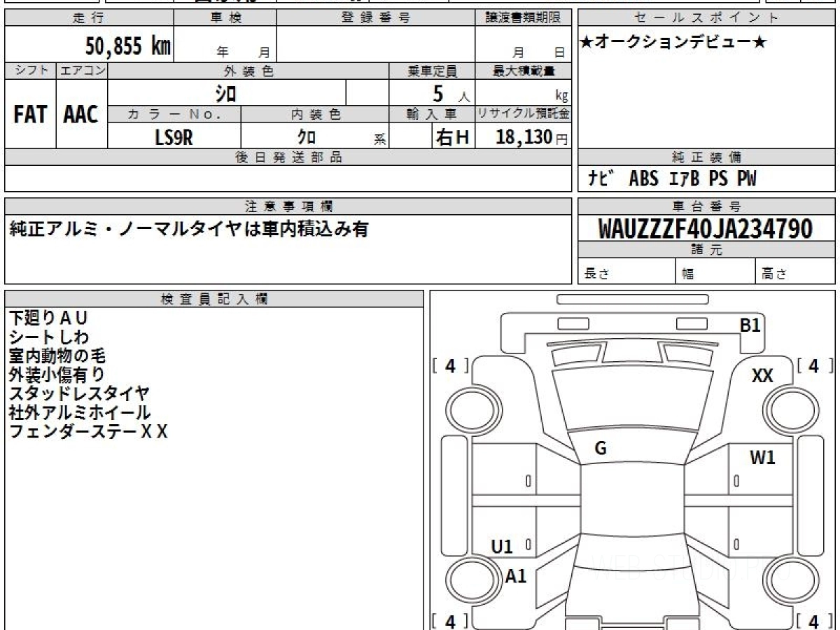Select the FAT shift type cell
The image size is (840, 630).
30,114
